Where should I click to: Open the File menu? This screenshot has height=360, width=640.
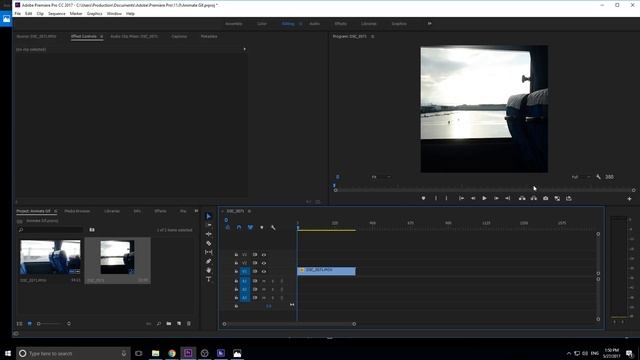click(18, 13)
